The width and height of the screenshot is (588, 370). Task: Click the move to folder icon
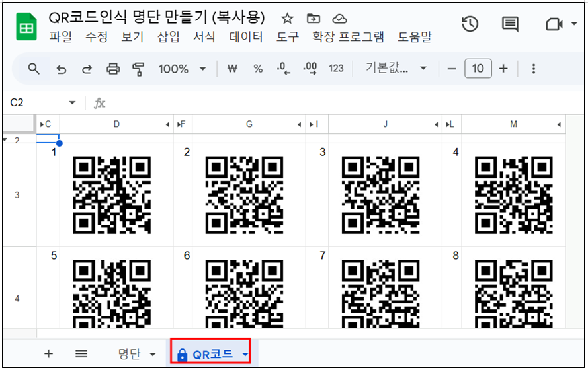coord(313,18)
